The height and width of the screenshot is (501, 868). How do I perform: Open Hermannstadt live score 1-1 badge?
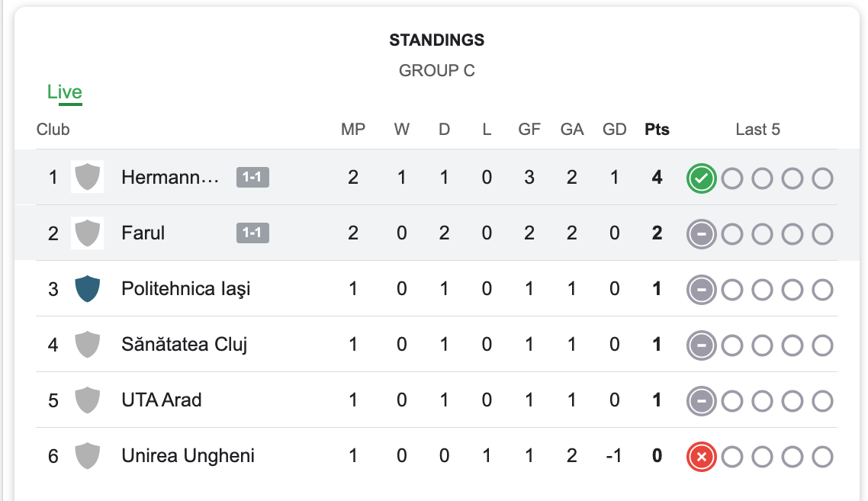point(252,177)
